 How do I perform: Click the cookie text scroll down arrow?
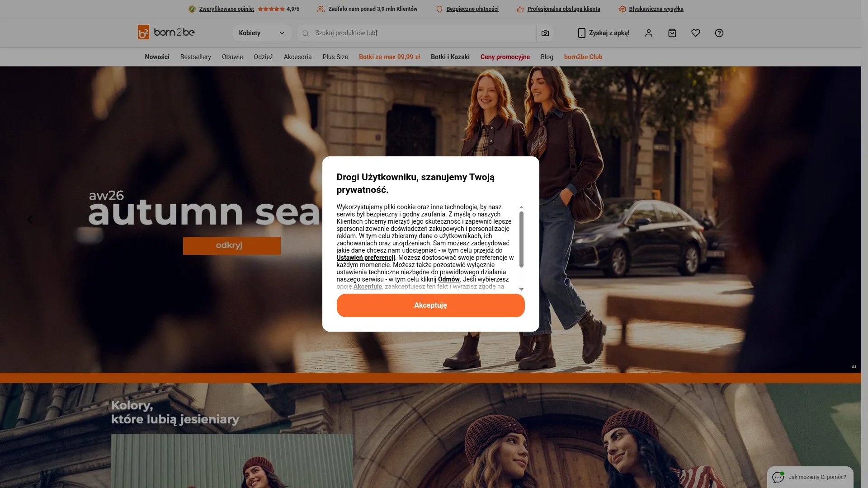[521, 289]
